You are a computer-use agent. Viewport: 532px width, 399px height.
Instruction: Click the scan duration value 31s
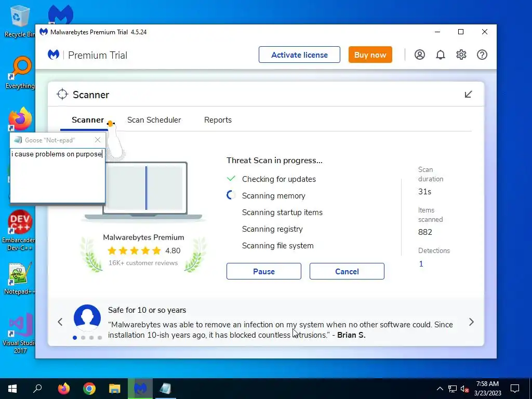(425, 192)
